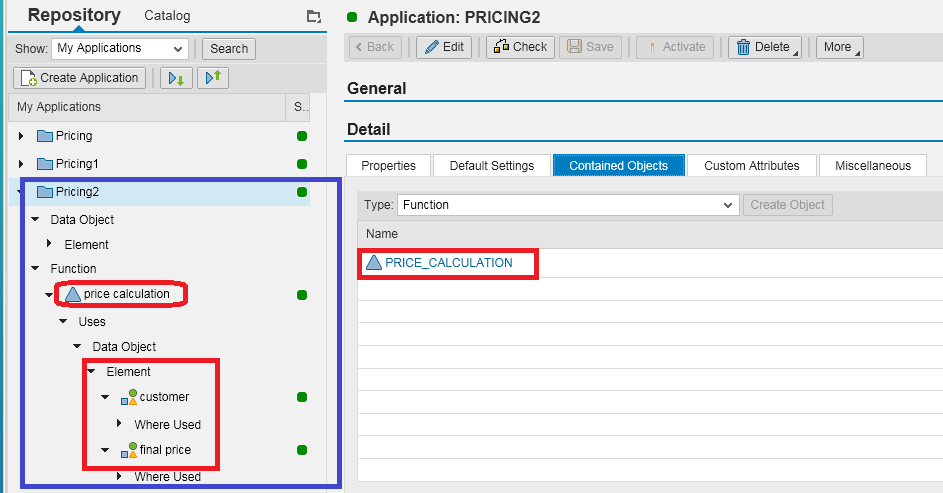This screenshot has height=493, width=943.
Task: Click the Edit pencil button
Action: click(x=444, y=47)
